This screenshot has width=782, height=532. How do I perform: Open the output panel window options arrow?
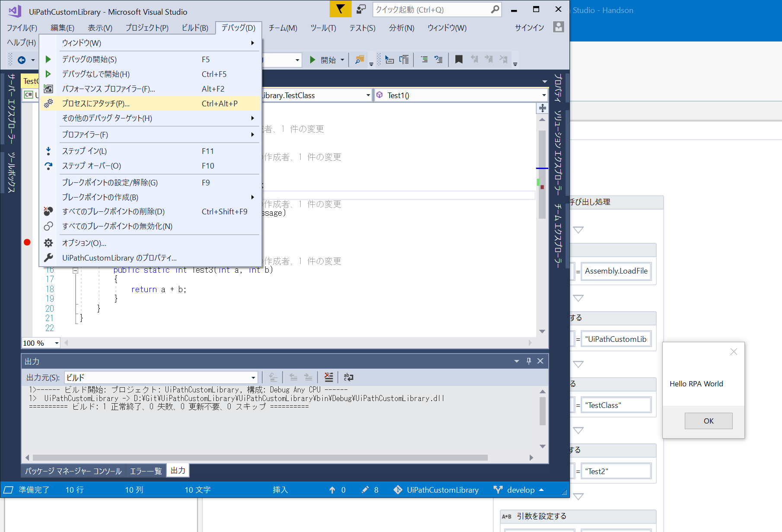point(517,361)
